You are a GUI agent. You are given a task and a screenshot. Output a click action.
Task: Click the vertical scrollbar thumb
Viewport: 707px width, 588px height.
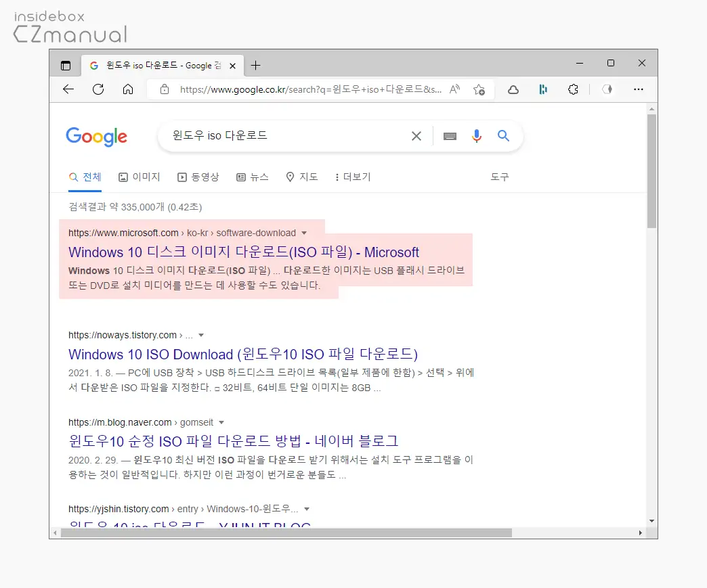coord(652,171)
